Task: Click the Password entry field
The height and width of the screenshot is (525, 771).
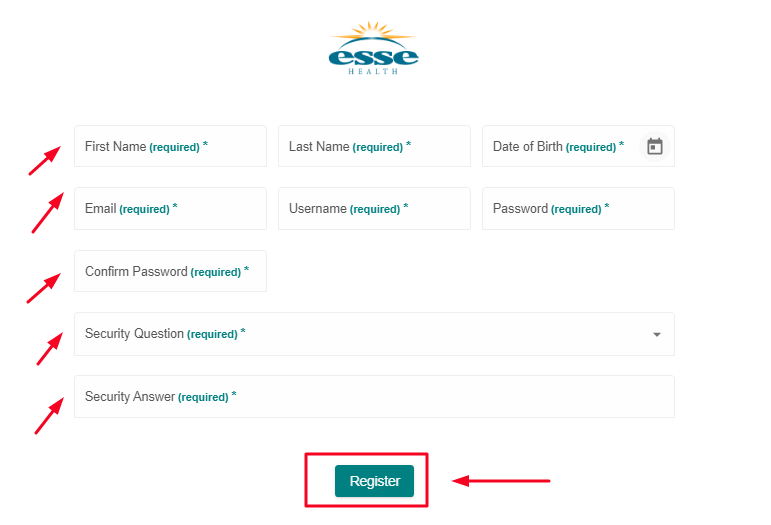Action: 578,208
